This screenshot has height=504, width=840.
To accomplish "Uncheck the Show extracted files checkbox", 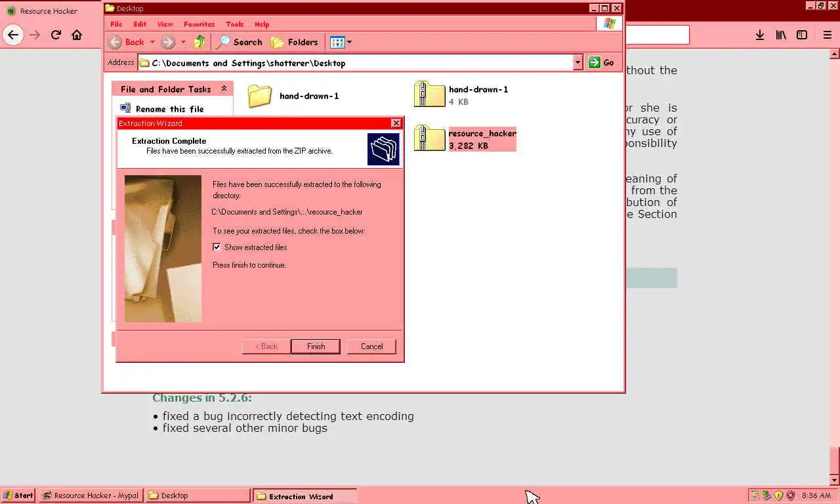I will [x=217, y=247].
